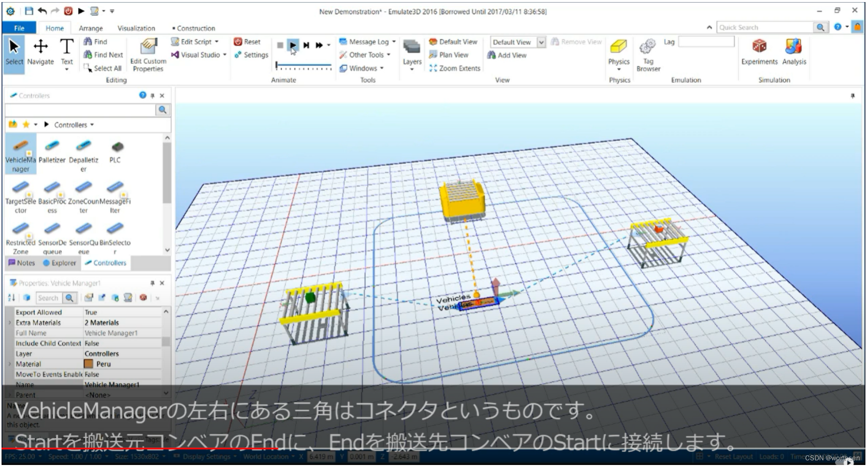Switch to Default View

tap(453, 42)
